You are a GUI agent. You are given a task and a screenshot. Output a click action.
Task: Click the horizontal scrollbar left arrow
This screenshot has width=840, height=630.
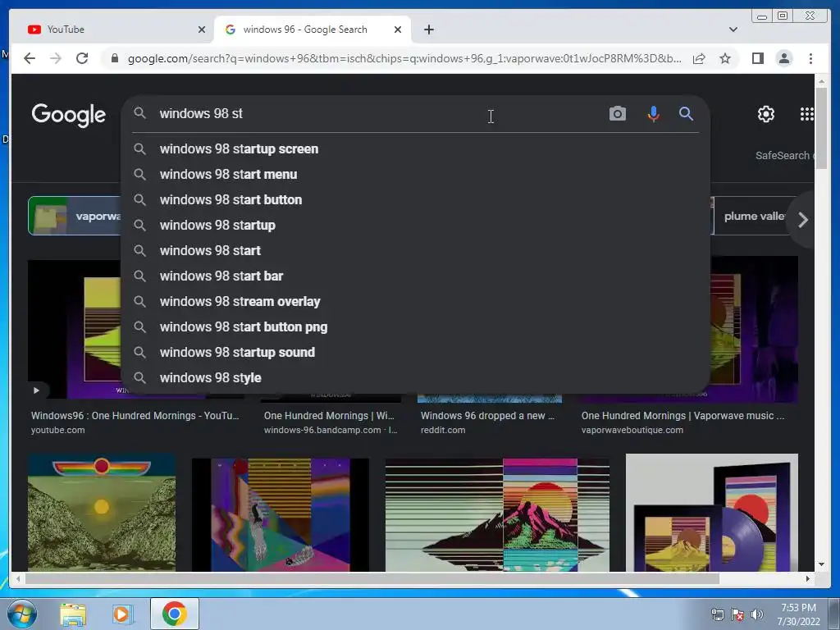[x=18, y=578]
